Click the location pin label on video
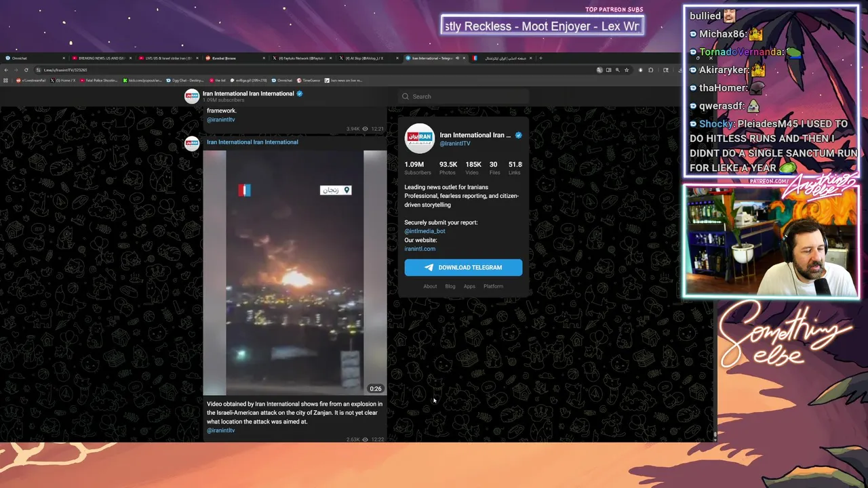Screen dimensions: 868x488 pos(336,190)
